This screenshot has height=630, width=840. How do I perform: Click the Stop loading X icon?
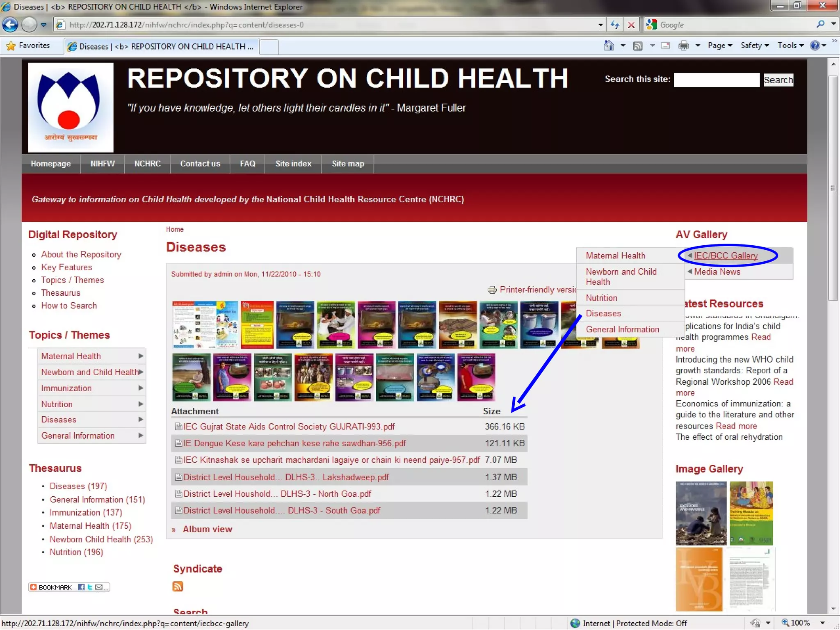tap(631, 25)
